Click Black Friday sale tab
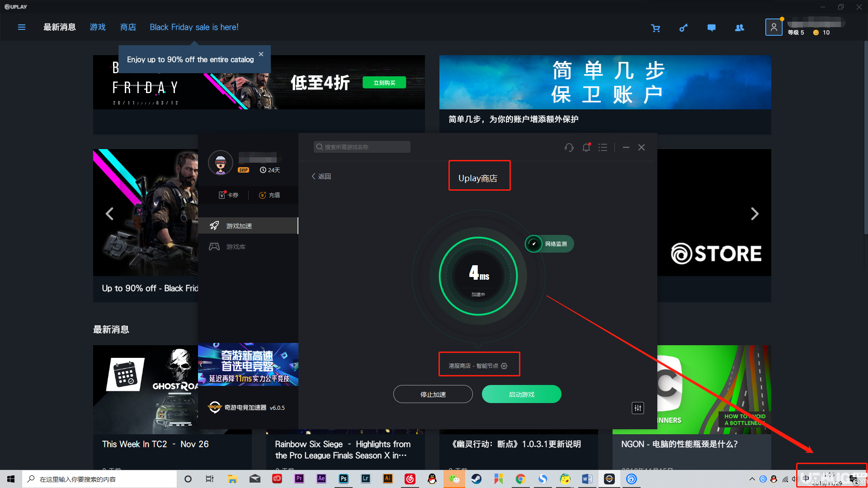The image size is (868, 488). click(x=194, y=27)
